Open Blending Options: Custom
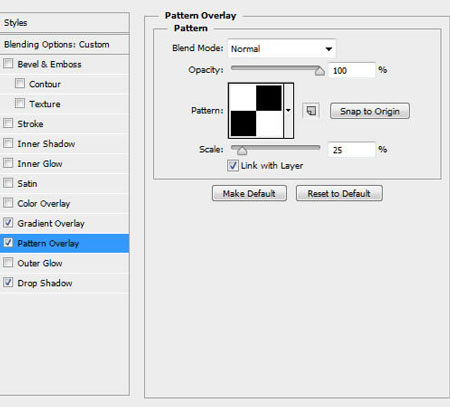Viewport: 450px width, 407px height. click(x=64, y=44)
